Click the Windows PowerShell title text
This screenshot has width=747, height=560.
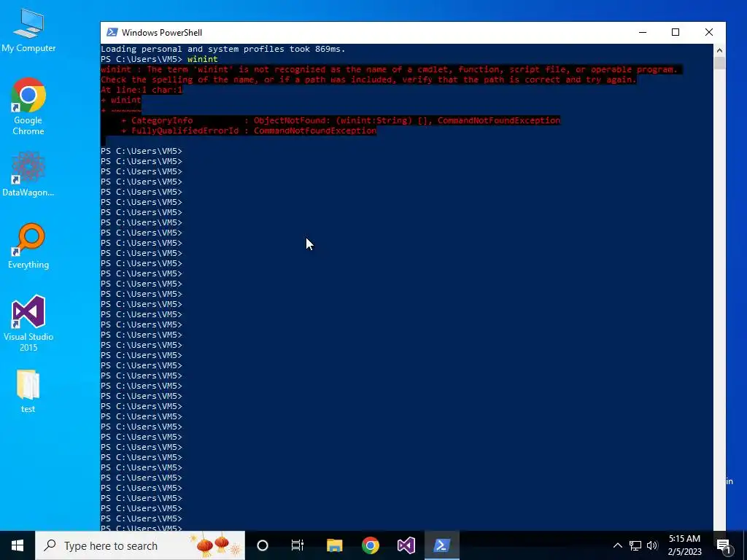tap(162, 32)
